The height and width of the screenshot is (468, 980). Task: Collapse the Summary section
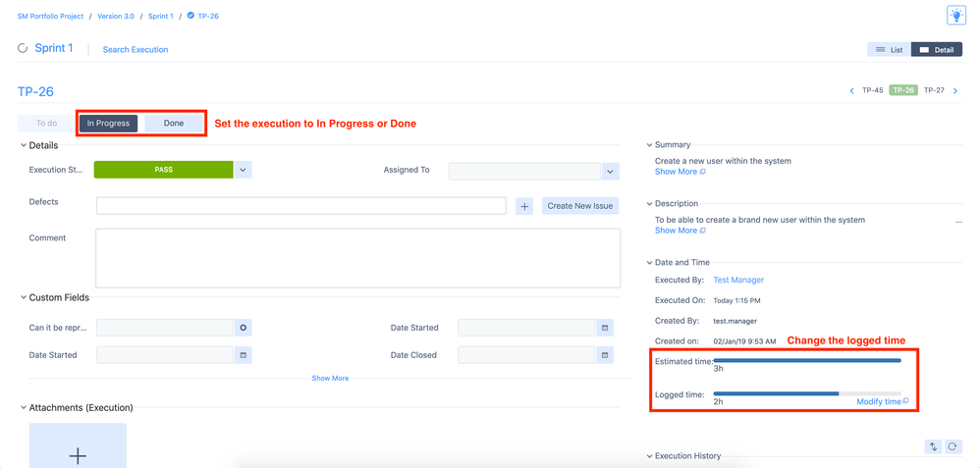[x=649, y=144]
